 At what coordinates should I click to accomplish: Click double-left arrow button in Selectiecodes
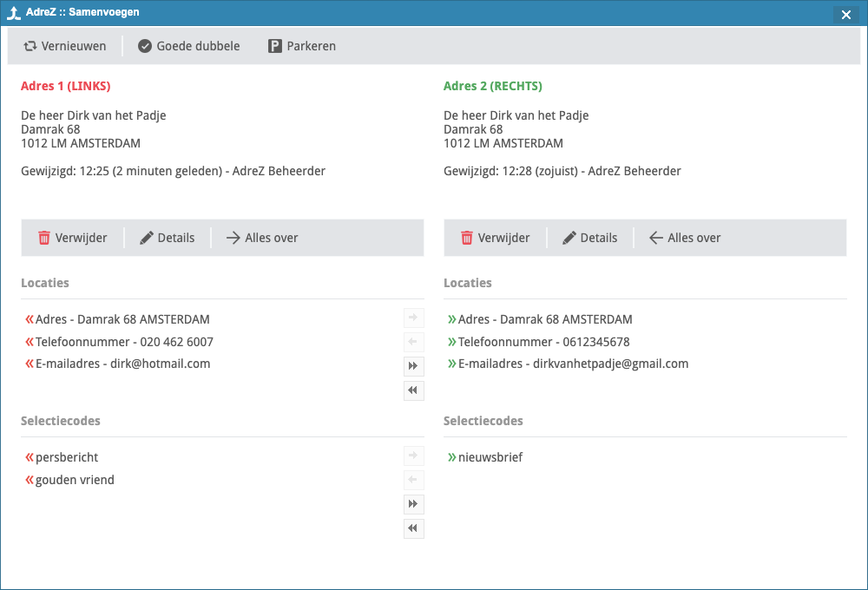(x=413, y=528)
